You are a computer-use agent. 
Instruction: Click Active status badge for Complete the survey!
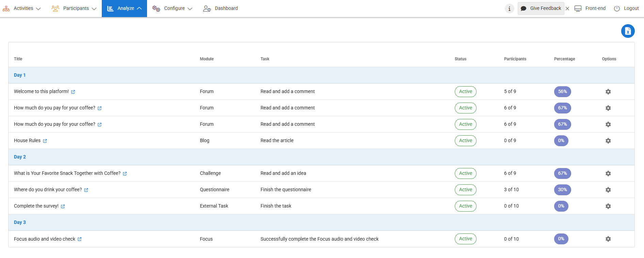[465, 206]
